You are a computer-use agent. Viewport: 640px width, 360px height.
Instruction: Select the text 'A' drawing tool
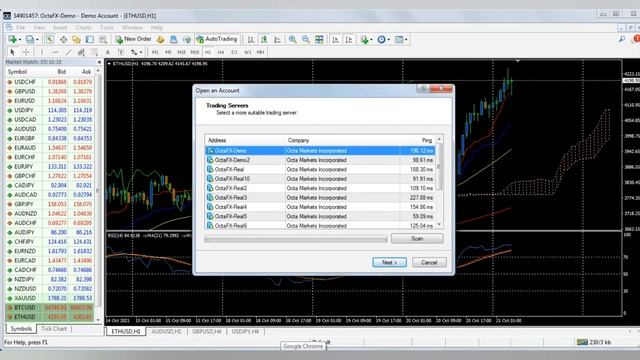[x=108, y=52]
